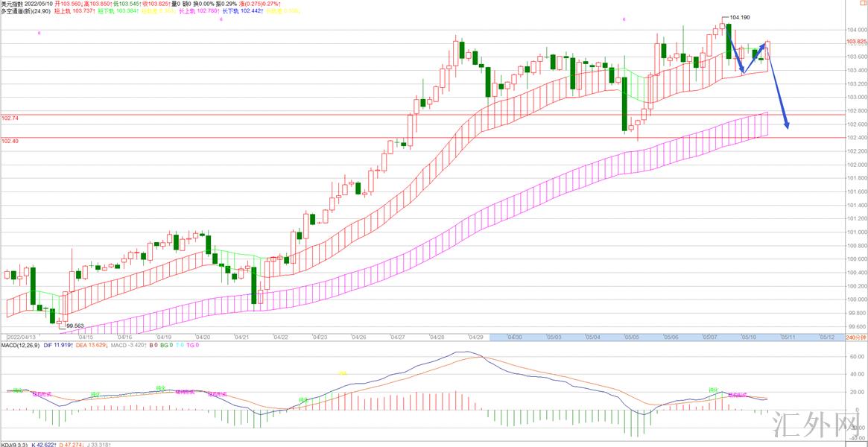Click the MACD(12,26,9) indicator title
Screen dimensions: 868x447
click(x=21, y=345)
